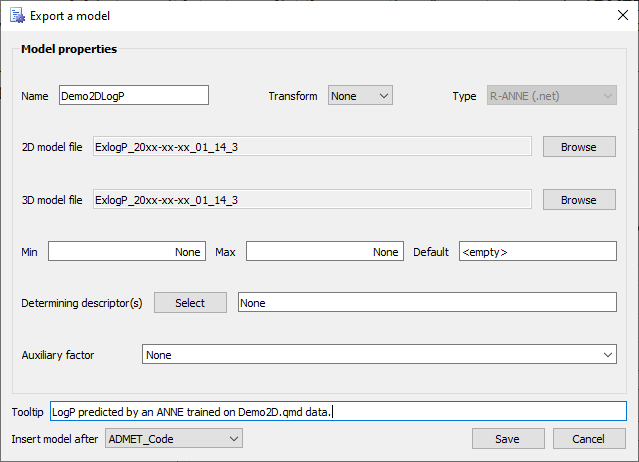This screenshot has width=639, height=462.
Task: Click the Model properties heading
Action: [69, 49]
